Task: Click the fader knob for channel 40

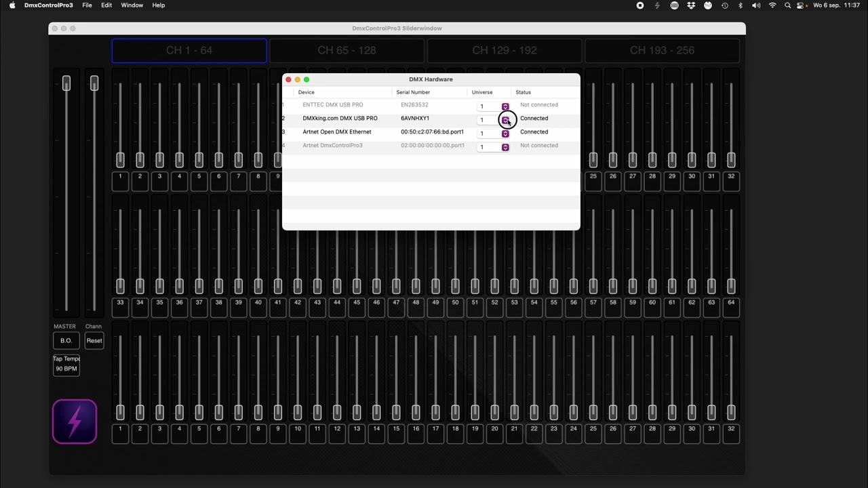Action: point(258,286)
